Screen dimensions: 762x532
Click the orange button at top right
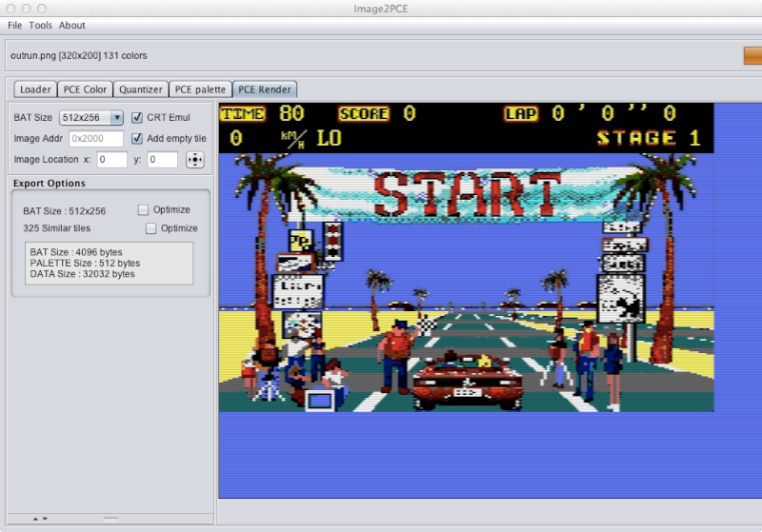[x=752, y=55]
